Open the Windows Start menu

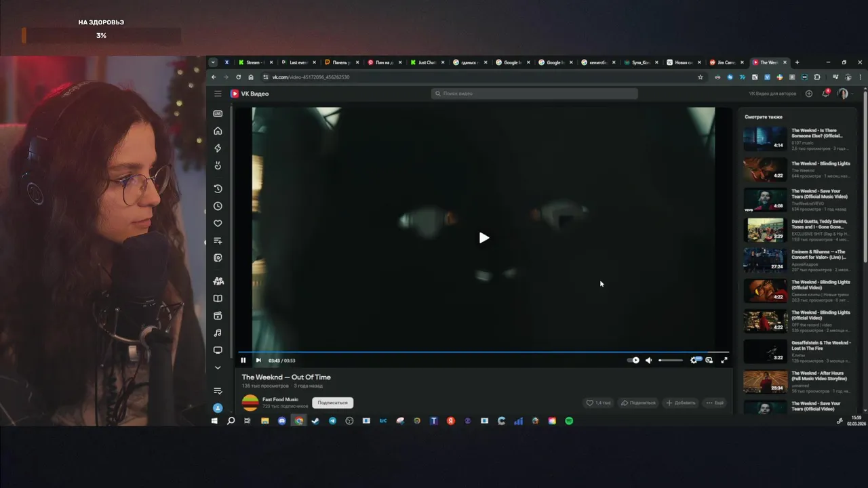(214, 421)
